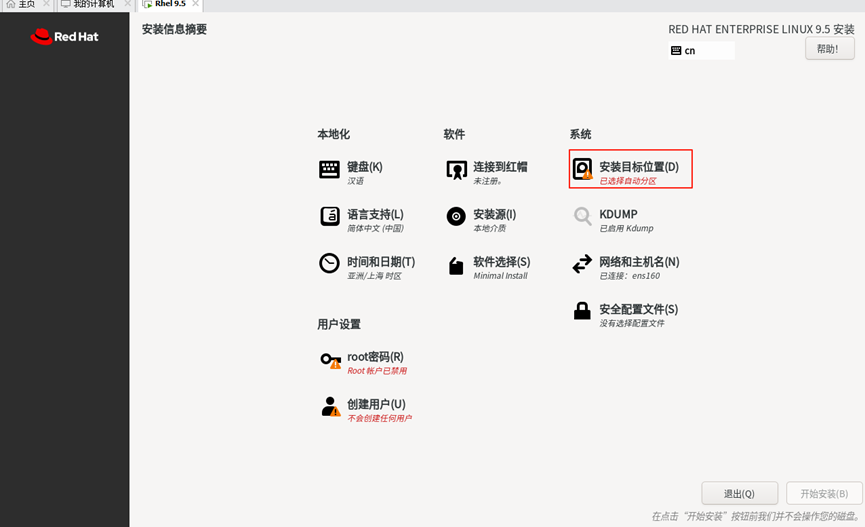Close the Rhel 9.5 tab
This screenshot has width=865, height=527.
(x=195, y=3)
